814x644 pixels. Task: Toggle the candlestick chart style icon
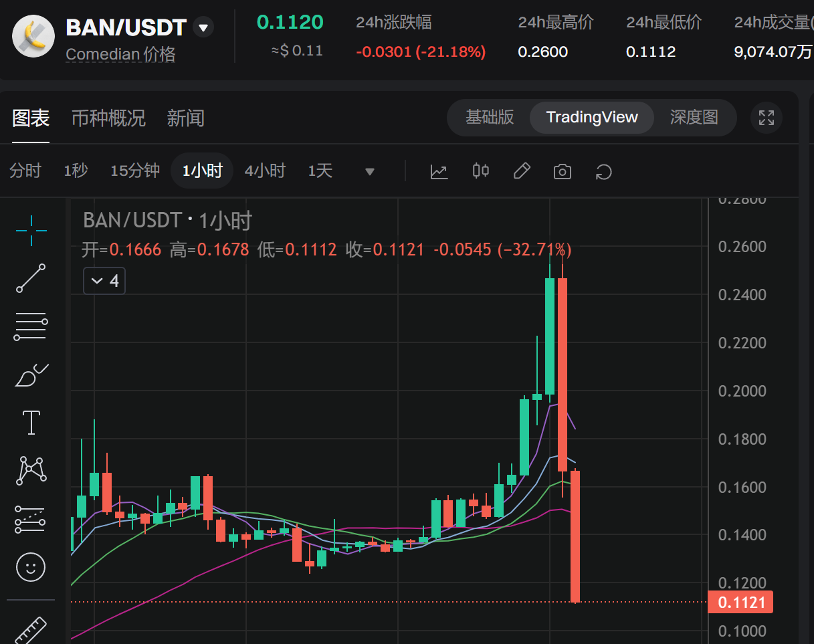pos(480,171)
